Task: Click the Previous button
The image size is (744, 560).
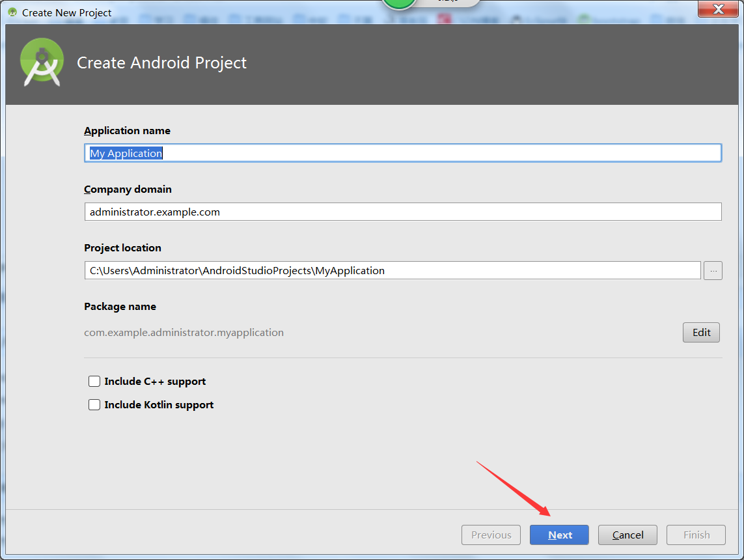Action: tap(491, 535)
